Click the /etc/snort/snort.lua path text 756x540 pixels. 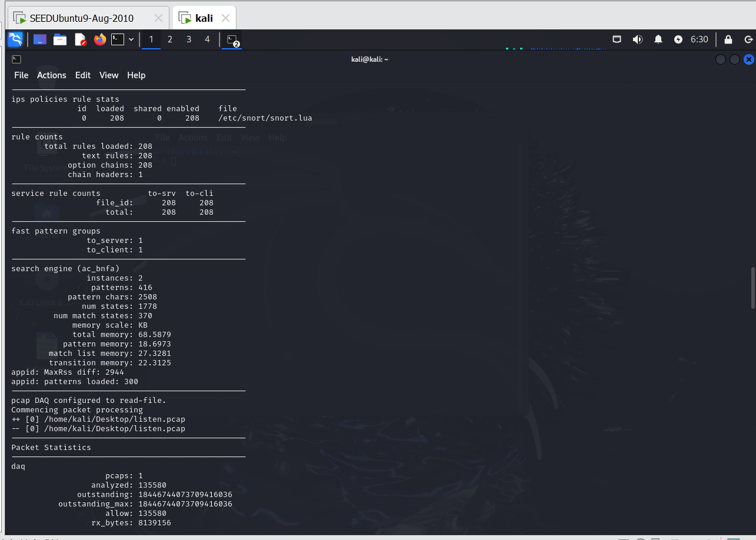[x=265, y=118]
